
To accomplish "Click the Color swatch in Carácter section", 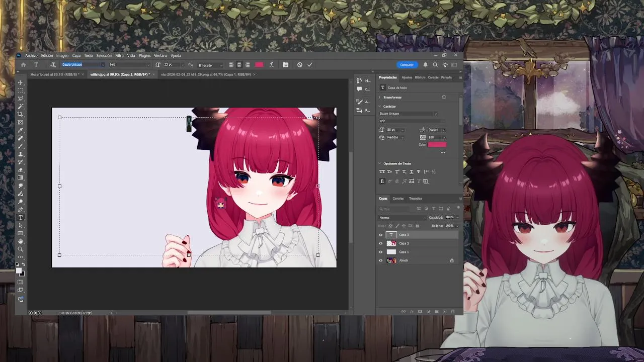I will (x=437, y=145).
